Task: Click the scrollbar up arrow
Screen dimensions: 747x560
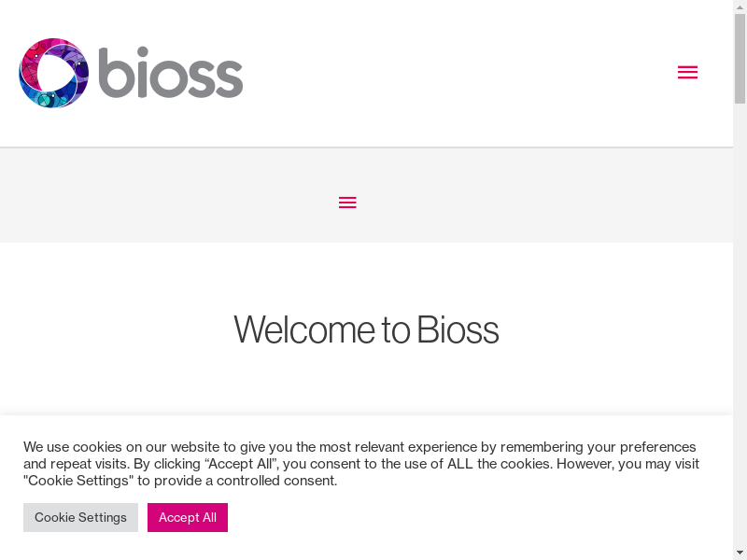Action: click(x=740, y=7)
